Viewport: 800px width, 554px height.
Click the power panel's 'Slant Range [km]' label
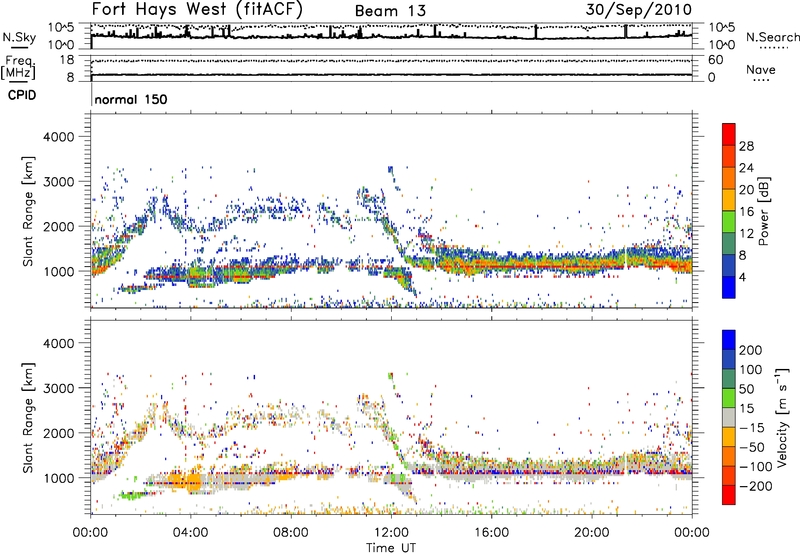(x=28, y=211)
